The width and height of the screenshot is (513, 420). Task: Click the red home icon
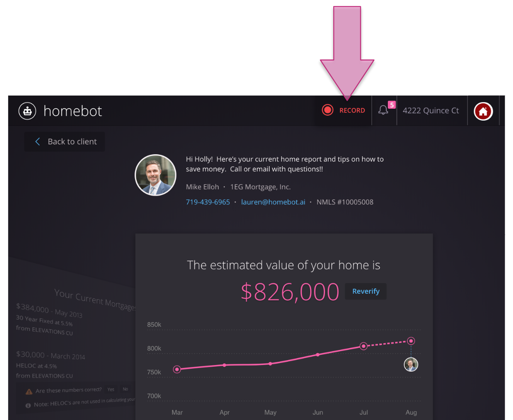pos(483,111)
